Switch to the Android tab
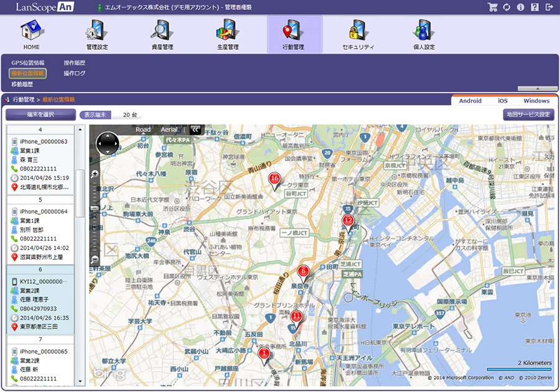 pyautogui.click(x=470, y=101)
